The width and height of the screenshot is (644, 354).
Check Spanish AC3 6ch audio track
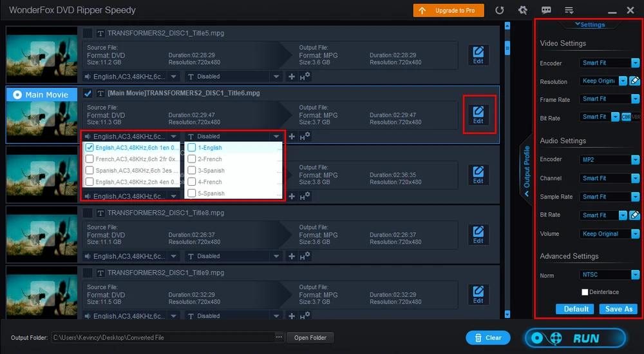90,171
